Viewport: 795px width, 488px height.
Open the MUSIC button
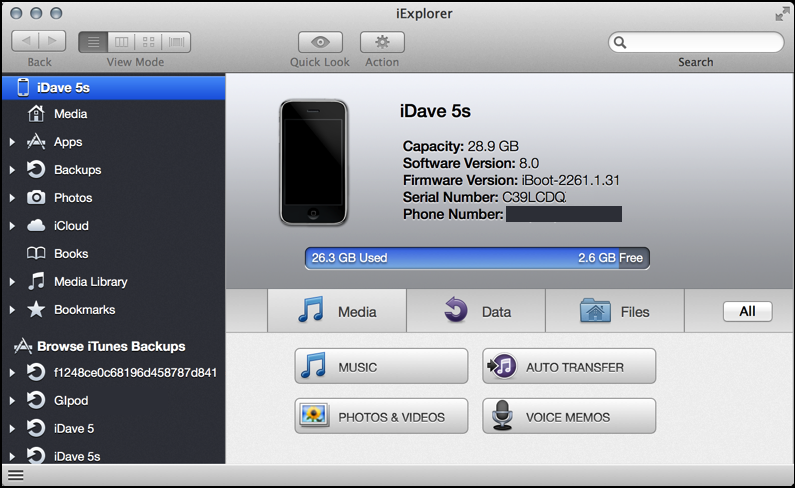pos(381,366)
